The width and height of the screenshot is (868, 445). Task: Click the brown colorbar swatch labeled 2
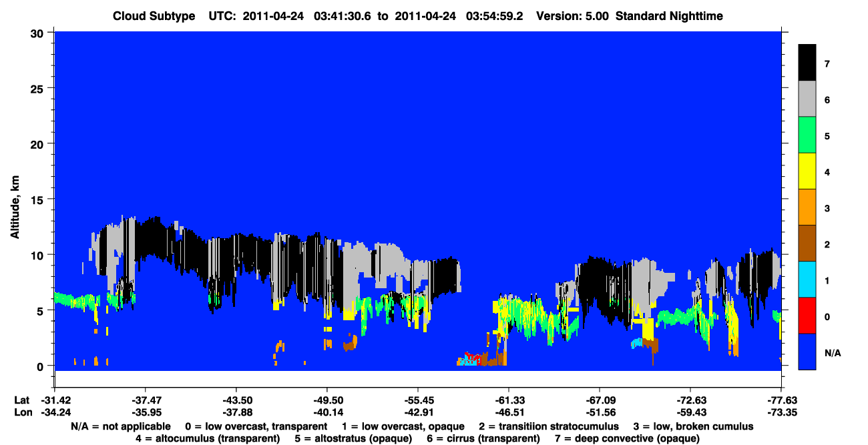807,244
